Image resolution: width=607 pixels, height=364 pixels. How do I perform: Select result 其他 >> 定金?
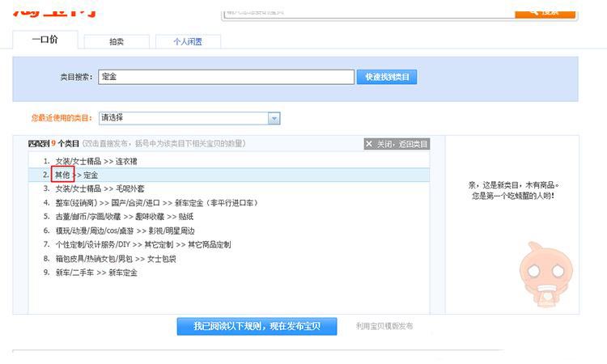click(228, 175)
